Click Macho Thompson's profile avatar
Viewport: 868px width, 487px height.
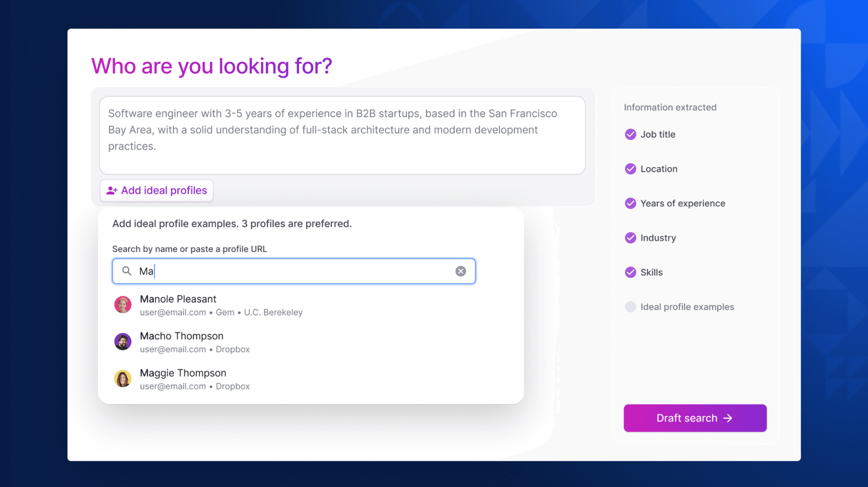(x=123, y=341)
